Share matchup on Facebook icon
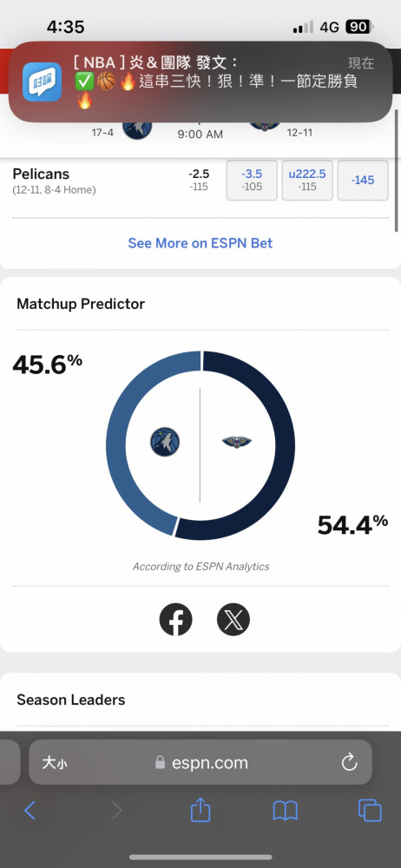Viewport: 401px width, 868px height. tap(175, 620)
